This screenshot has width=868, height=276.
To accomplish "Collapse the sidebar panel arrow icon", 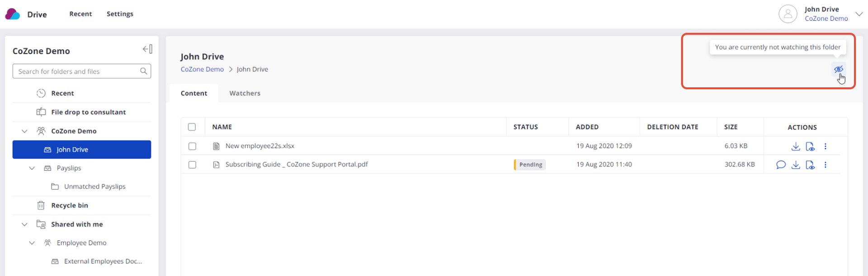I will pos(147,49).
